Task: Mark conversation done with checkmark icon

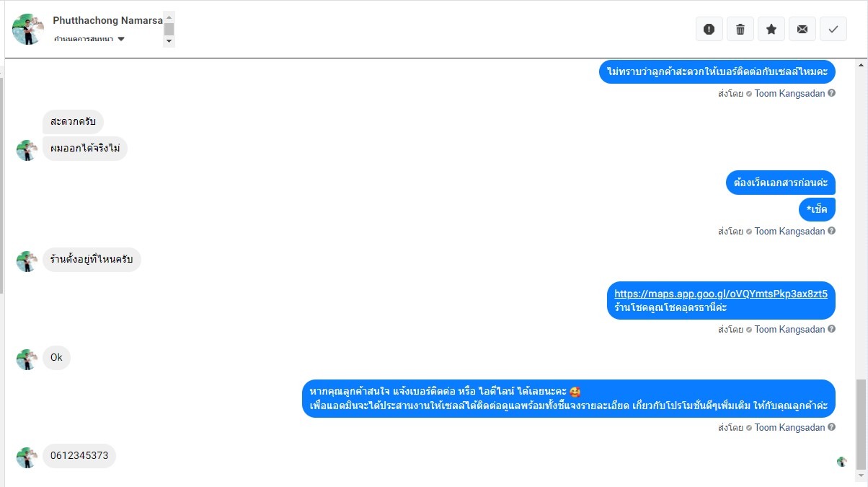Action: click(x=833, y=29)
